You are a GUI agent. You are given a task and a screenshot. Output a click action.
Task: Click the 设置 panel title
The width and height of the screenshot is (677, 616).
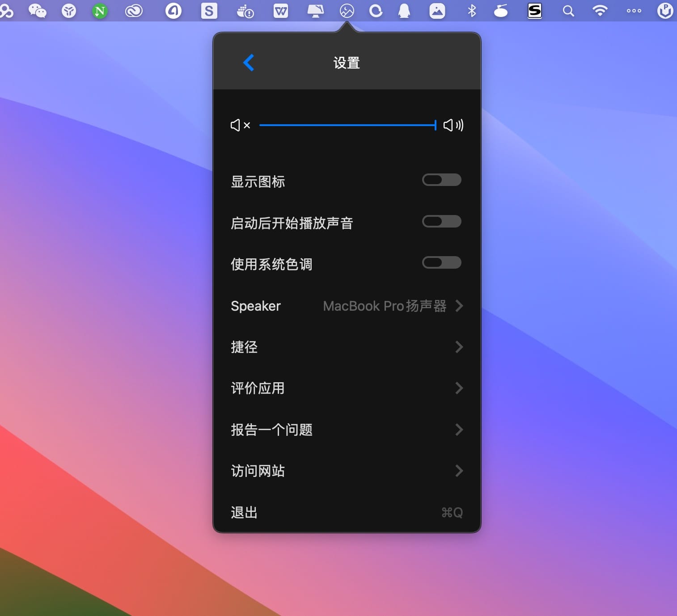tap(347, 63)
